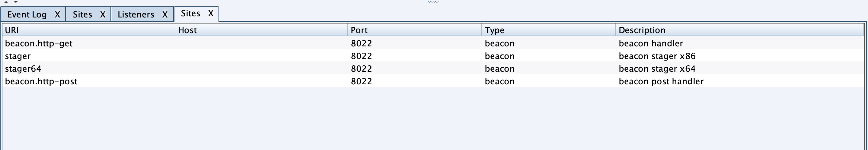Image resolution: width=868 pixels, height=150 pixels.
Task: Click the split-pane expand down arrow
Action: coord(15,2)
